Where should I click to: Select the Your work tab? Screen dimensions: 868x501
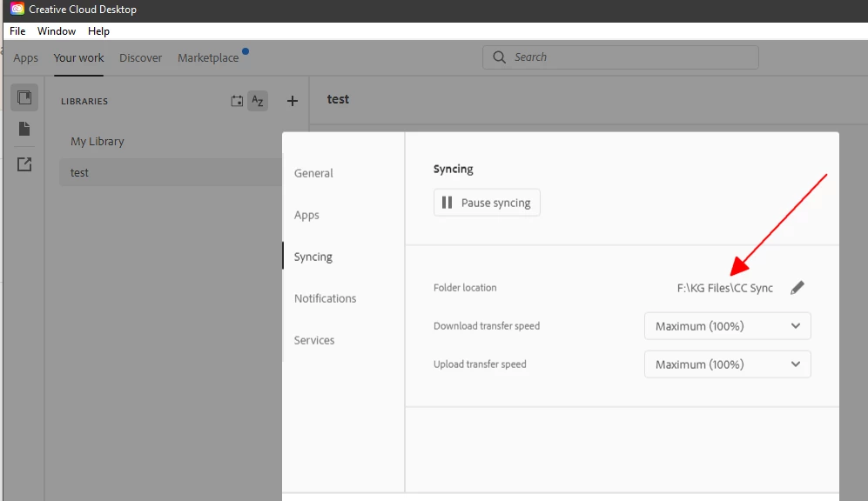pyautogui.click(x=78, y=58)
